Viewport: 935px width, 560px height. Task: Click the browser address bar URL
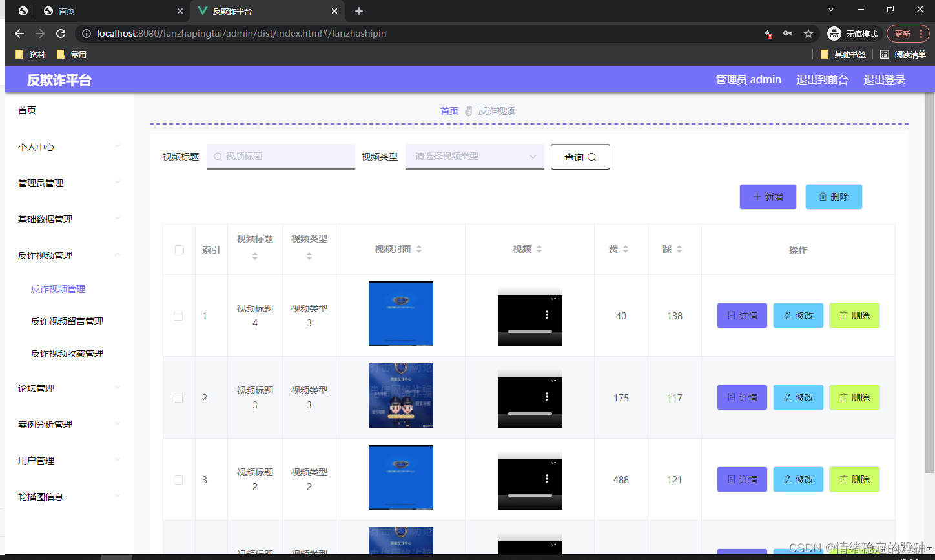pyautogui.click(x=241, y=34)
